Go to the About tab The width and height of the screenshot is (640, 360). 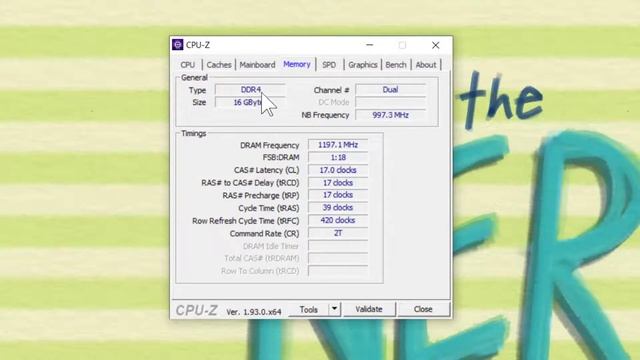coord(426,65)
